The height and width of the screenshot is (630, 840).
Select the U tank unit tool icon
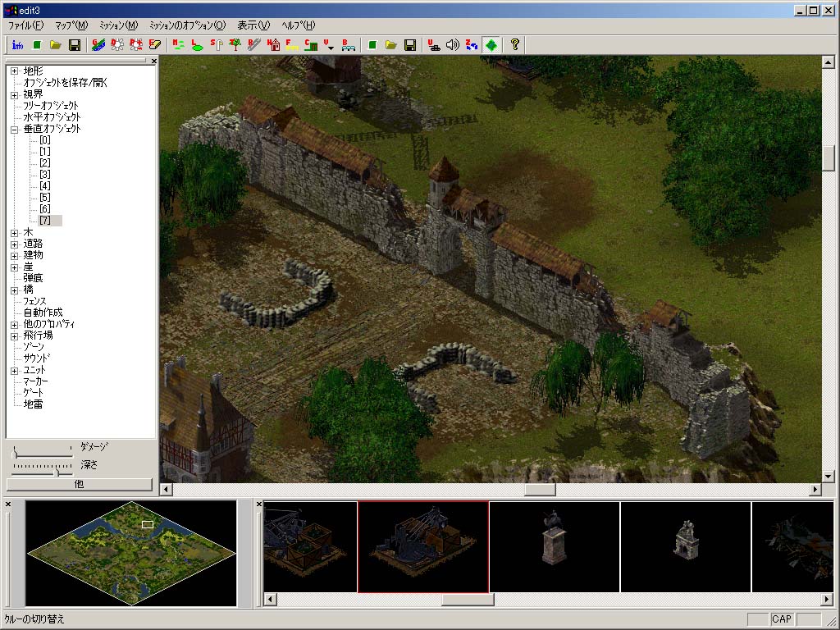433,45
